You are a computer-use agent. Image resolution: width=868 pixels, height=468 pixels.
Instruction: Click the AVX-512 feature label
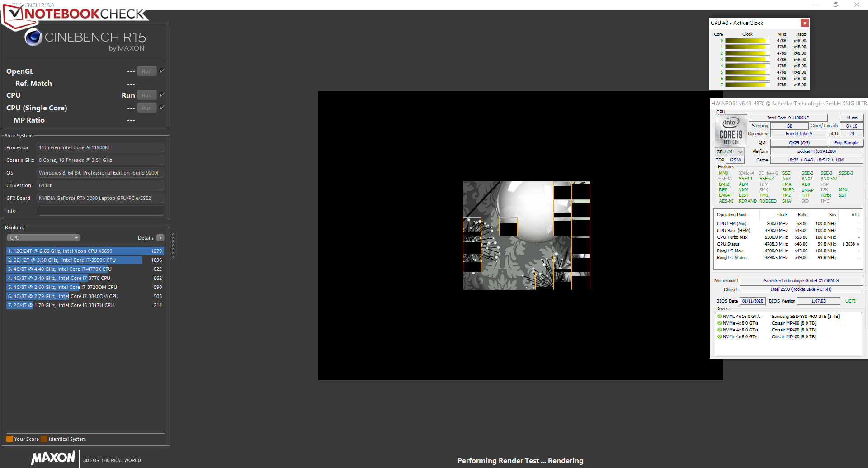[829, 179]
